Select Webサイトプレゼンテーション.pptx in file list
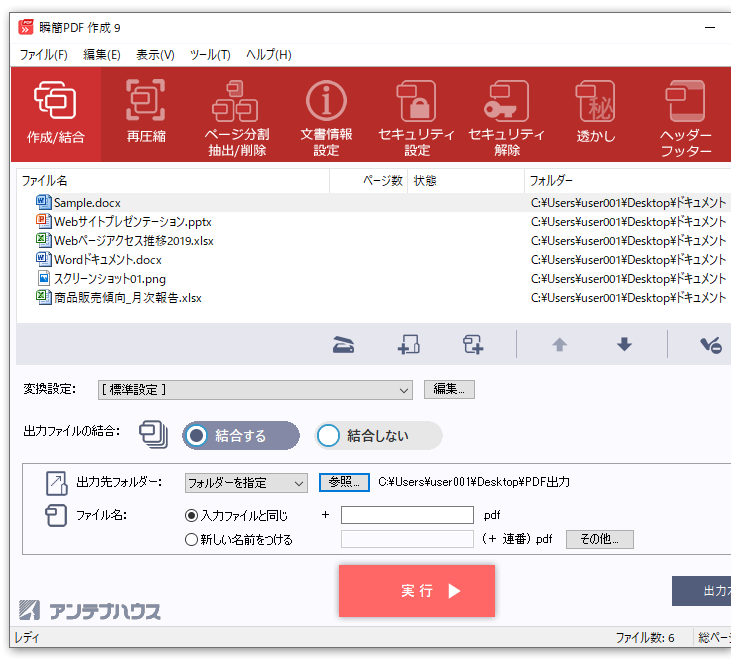This screenshot has width=731, height=668. tap(132, 222)
